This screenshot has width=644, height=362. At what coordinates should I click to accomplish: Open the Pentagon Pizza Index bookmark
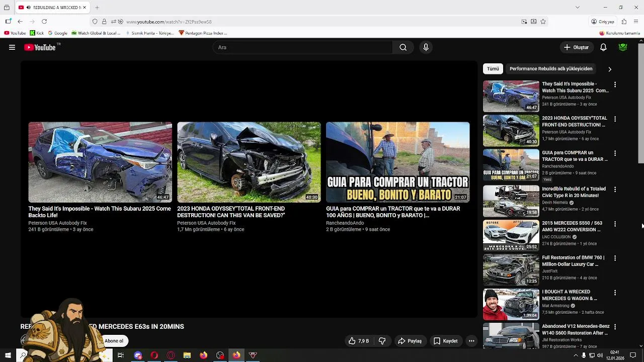point(203,33)
